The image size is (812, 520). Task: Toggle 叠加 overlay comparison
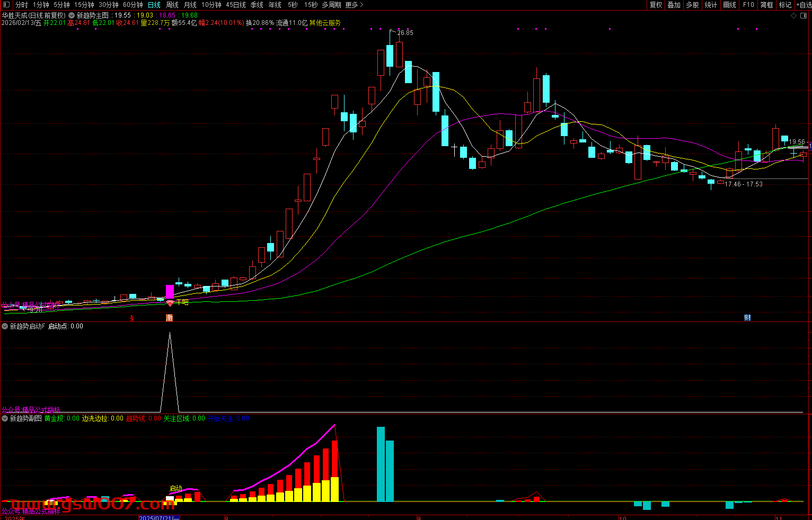[674, 5]
